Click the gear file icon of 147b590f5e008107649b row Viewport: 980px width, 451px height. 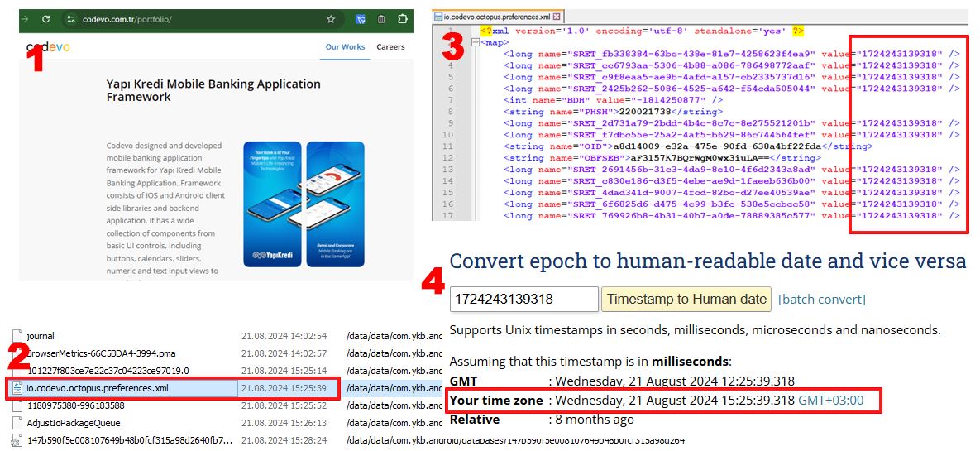(x=17, y=441)
